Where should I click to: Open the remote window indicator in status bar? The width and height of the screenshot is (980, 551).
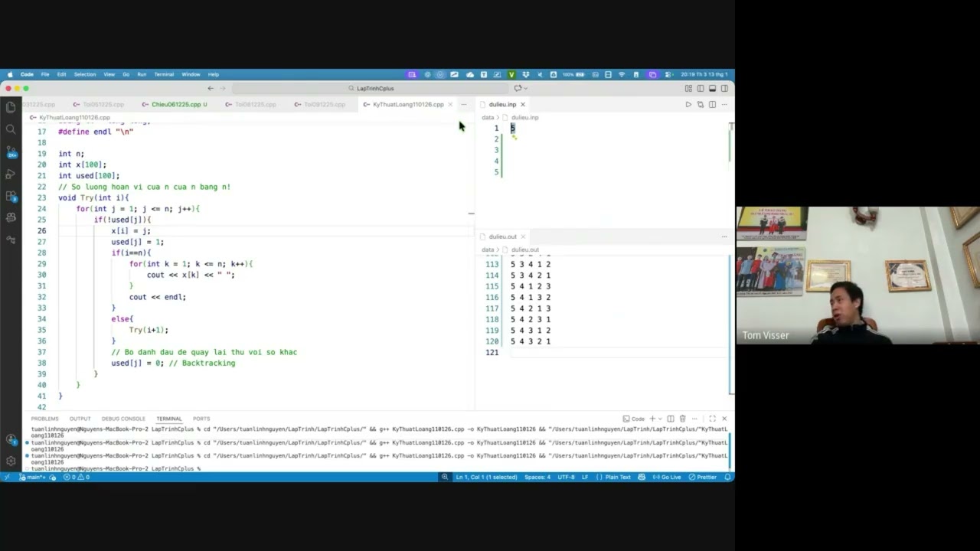click(x=7, y=477)
